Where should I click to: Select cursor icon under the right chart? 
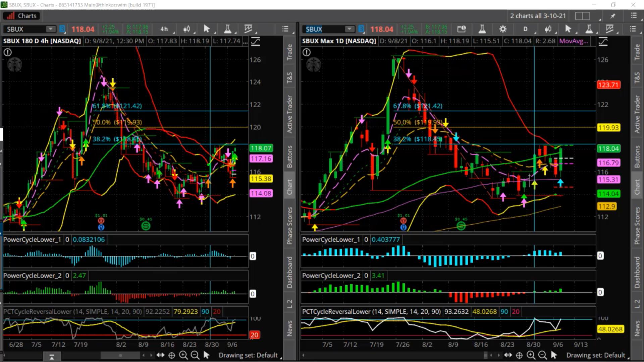[x=554, y=355]
